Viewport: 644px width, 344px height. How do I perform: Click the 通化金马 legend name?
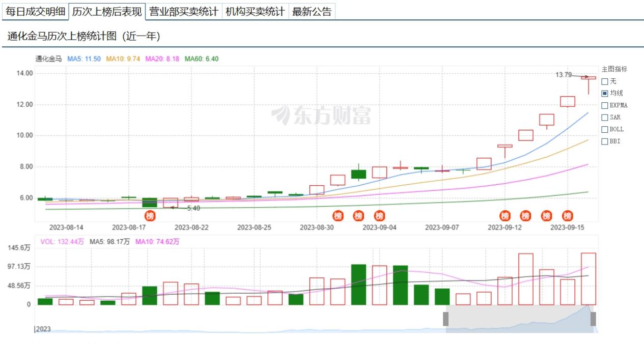[49, 59]
